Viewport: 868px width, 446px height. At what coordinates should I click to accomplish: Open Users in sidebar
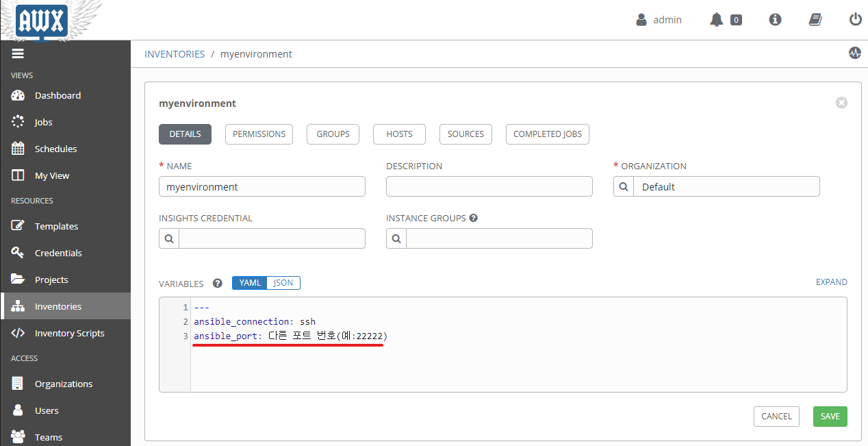click(x=65, y=410)
